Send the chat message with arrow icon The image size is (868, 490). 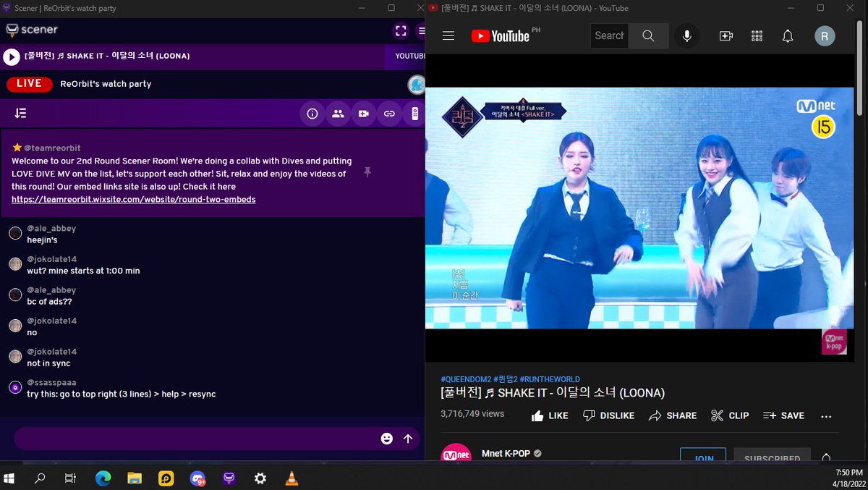(x=408, y=439)
